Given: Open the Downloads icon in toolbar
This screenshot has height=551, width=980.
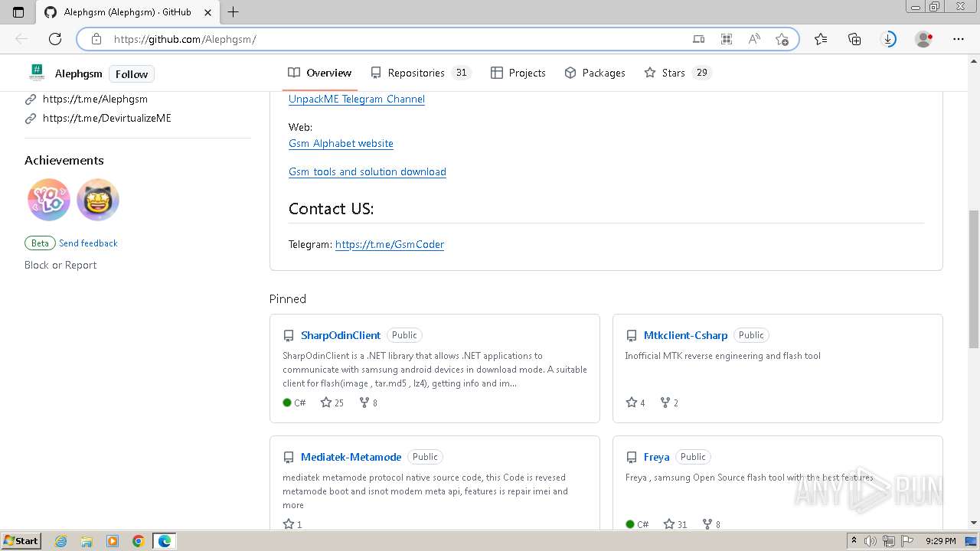Looking at the screenshot, I should (x=888, y=39).
